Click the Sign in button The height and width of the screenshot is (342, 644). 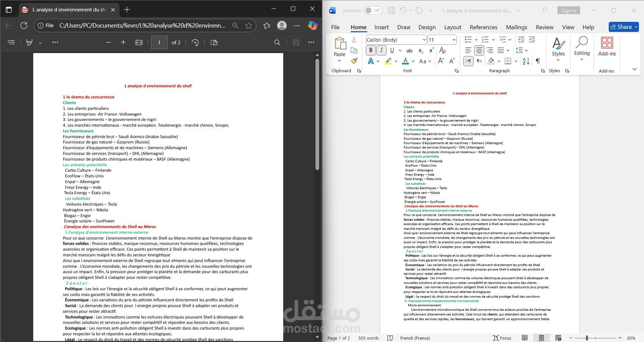coord(568,10)
